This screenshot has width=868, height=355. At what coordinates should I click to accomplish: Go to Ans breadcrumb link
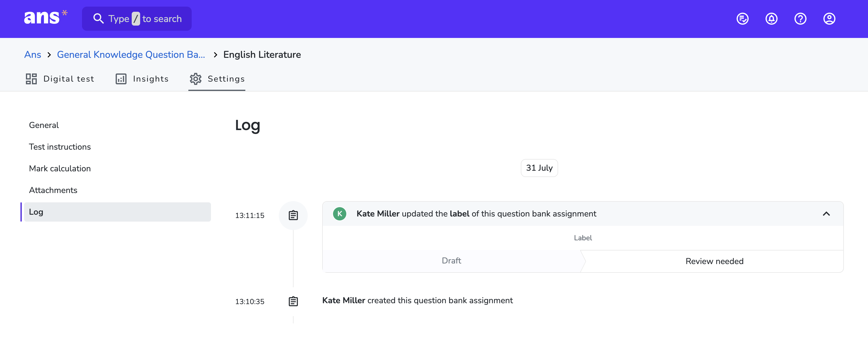pos(33,54)
